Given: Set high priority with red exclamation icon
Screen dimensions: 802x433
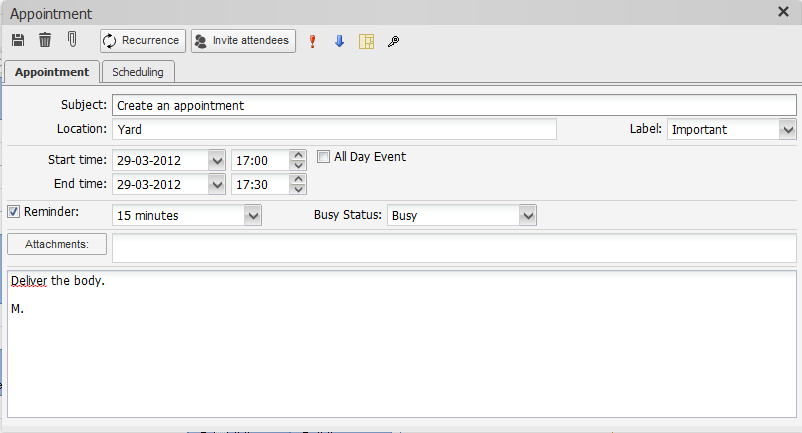Looking at the screenshot, I should click(312, 41).
